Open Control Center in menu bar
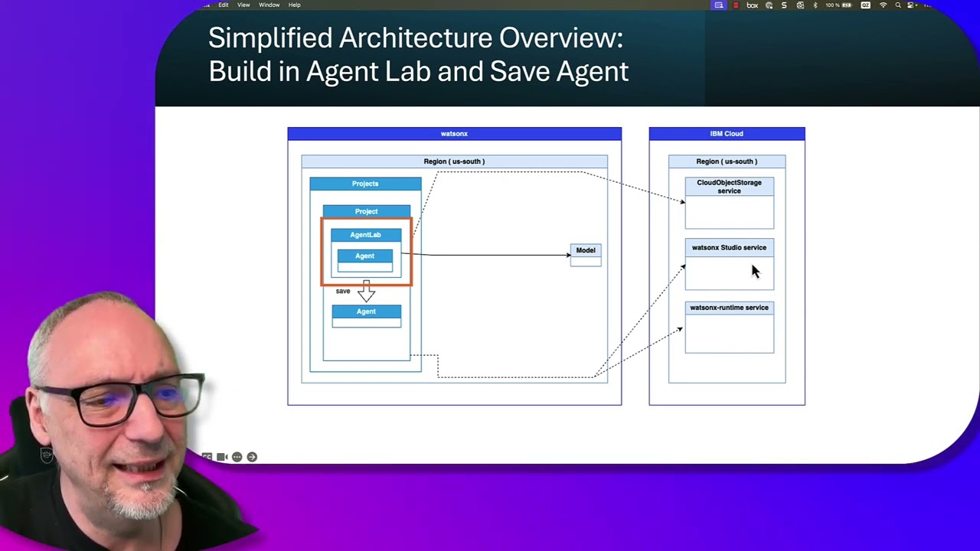The image size is (980, 551). (912, 5)
